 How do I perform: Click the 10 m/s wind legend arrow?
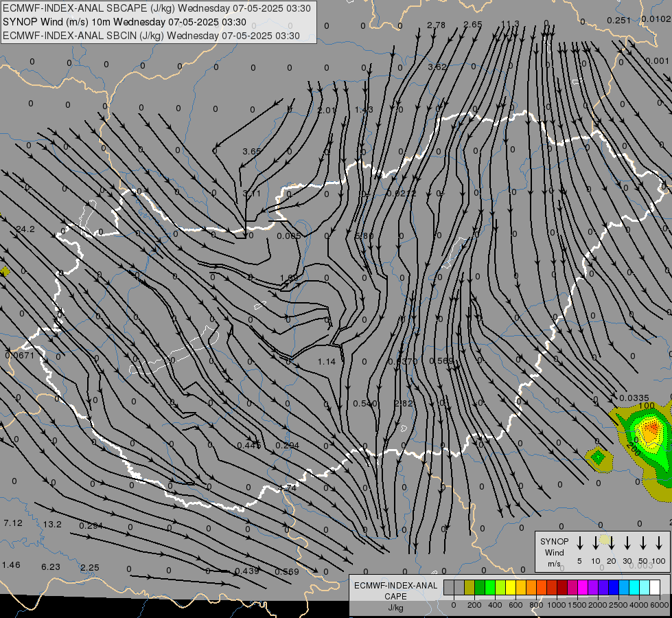pyautogui.click(x=596, y=543)
